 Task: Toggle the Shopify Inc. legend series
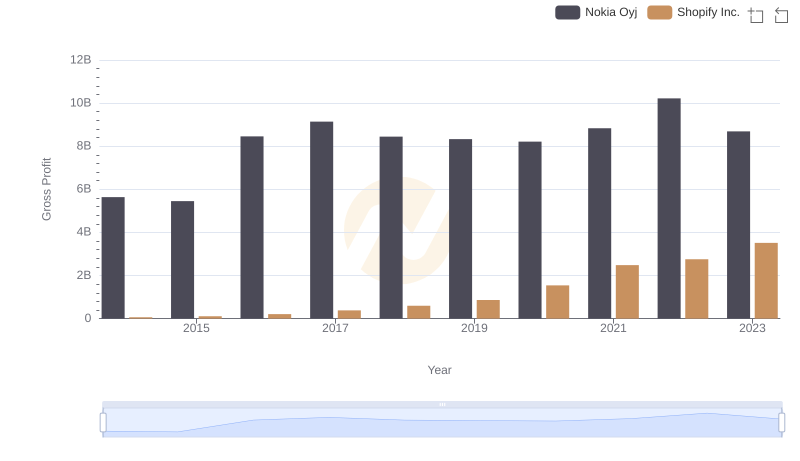(694, 12)
